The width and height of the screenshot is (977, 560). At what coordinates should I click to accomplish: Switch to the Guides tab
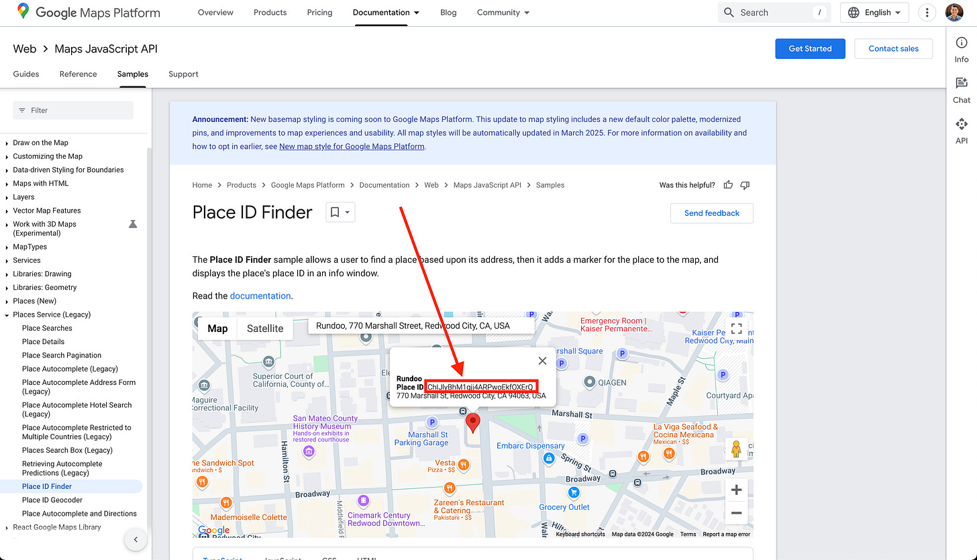point(26,74)
